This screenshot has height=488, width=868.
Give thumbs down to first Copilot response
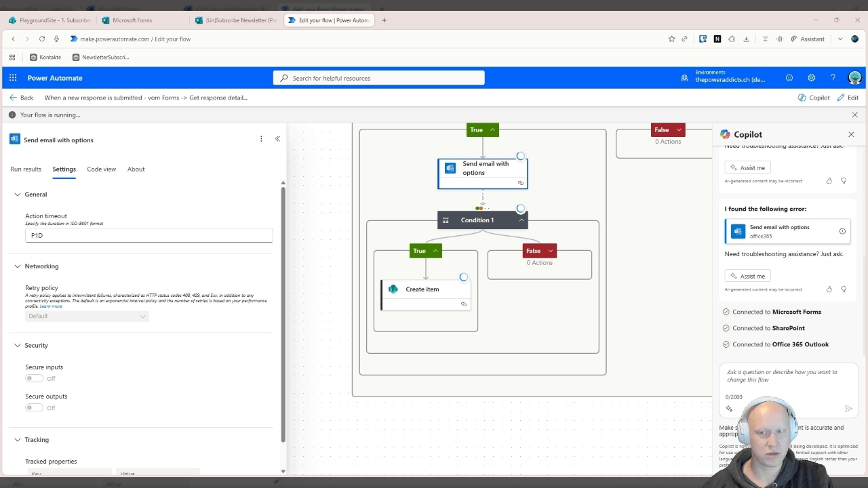844,181
